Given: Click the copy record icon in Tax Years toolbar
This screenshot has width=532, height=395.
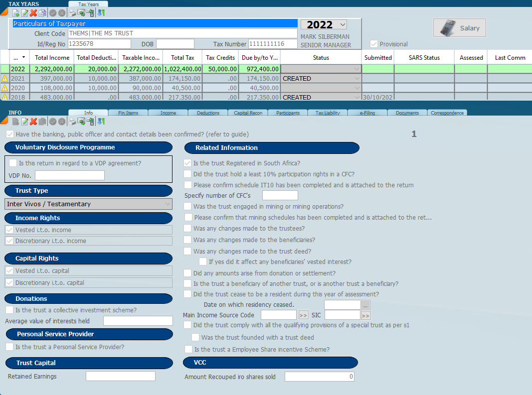Looking at the screenshot, I should click(x=42, y=13).
